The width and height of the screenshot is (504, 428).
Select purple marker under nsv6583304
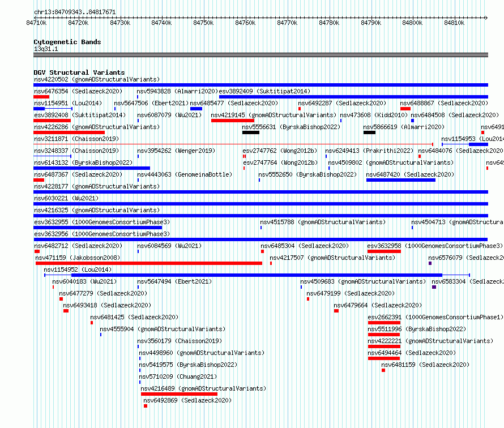pyautogui.click(x=434, y=287)
